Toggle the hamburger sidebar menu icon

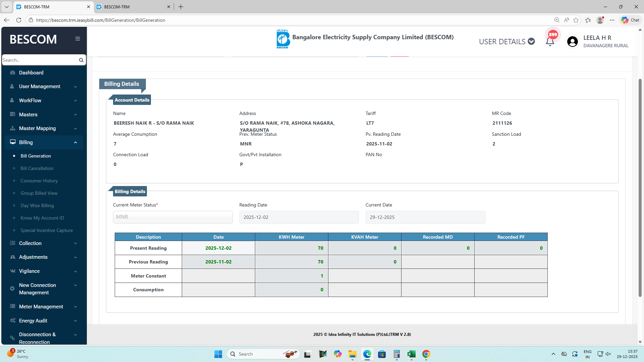tap(77, 39)
